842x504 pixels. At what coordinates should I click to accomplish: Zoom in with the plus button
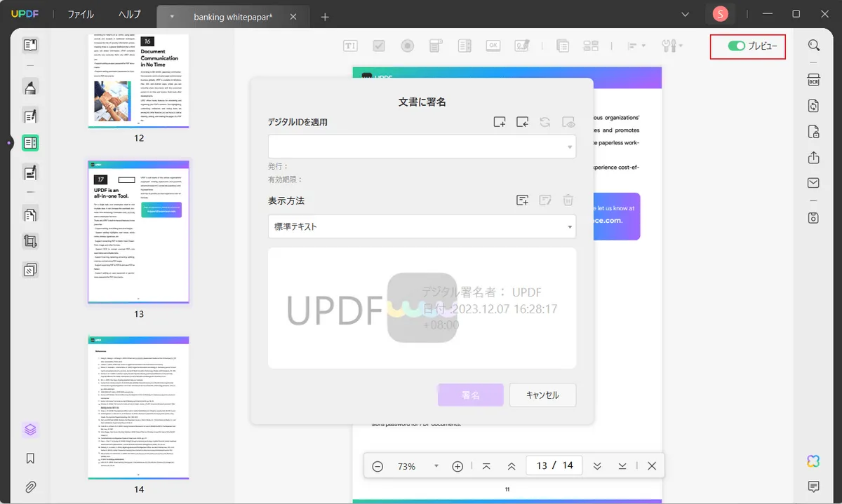[x=457, y=466]
